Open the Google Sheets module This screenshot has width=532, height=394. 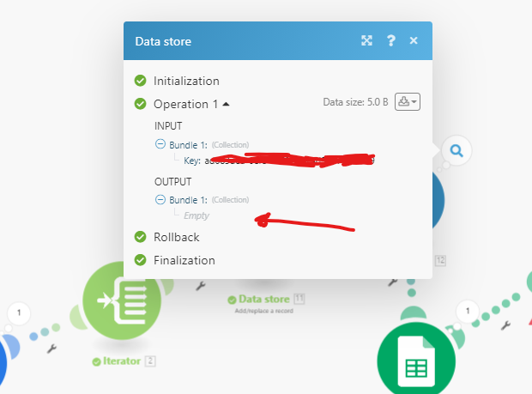tap(416, 361)
